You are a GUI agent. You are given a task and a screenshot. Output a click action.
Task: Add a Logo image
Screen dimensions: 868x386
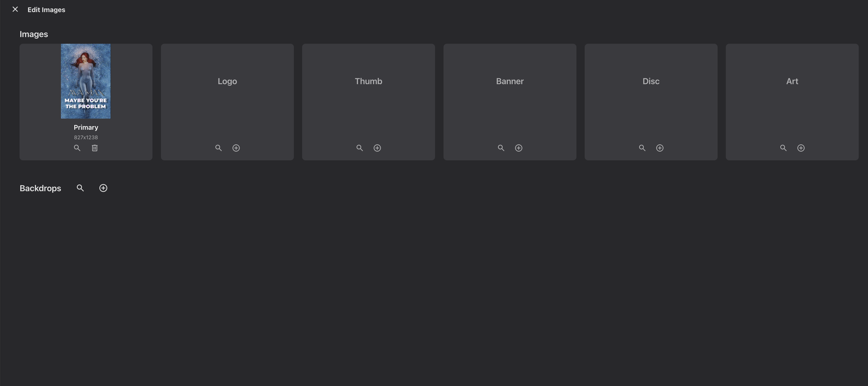click(236, 148)
